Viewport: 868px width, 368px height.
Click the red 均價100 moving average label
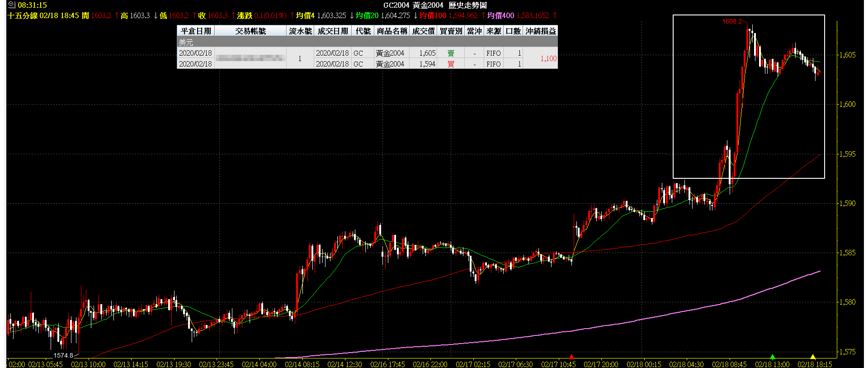pos(433,15)
